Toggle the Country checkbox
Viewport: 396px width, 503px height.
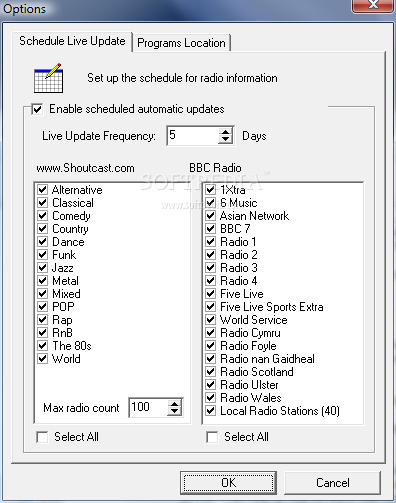tap(42, 229)
